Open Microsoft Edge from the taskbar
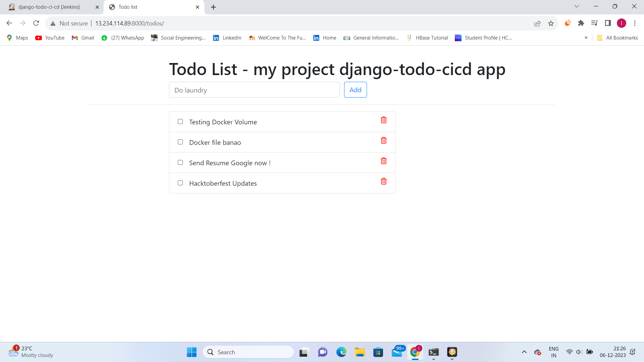Image resolution: width=644 pixels, height=362 pixels. pyautogui.click(x=341, y=352)
